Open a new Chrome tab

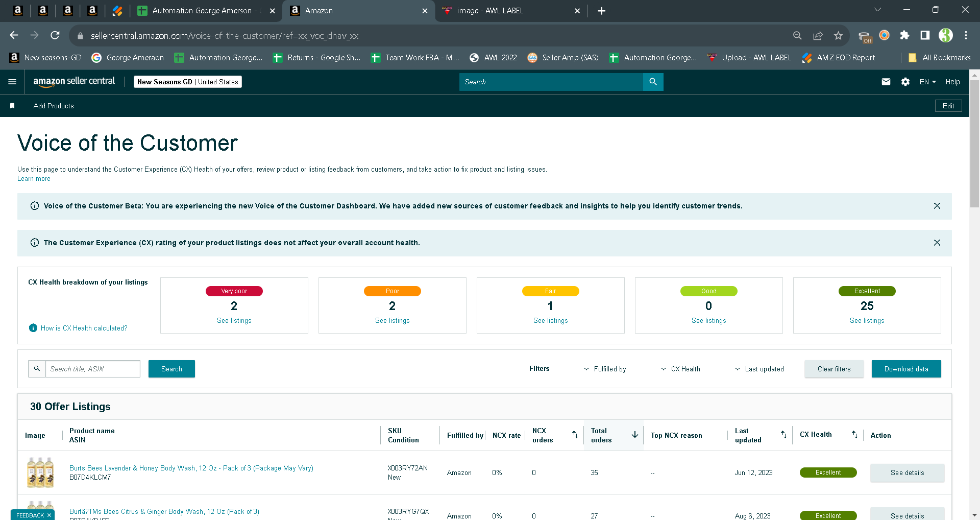(x=602, y=11)
